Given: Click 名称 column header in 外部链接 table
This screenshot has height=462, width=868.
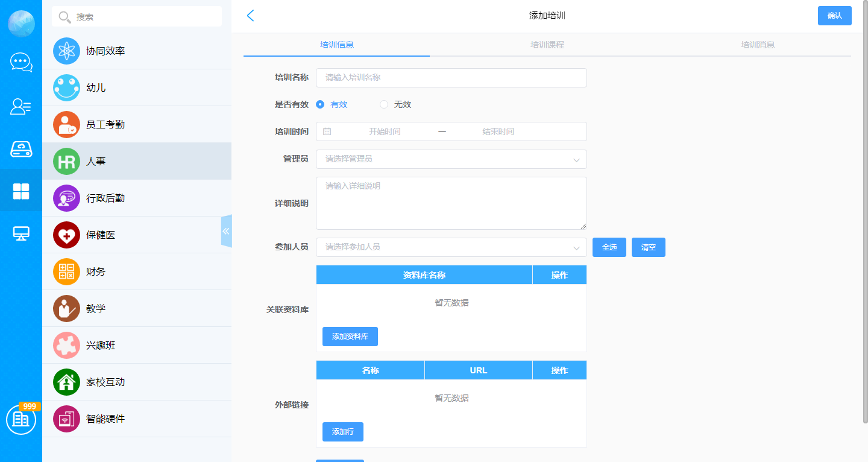Looking at the screenshot, I should point(371,370).
